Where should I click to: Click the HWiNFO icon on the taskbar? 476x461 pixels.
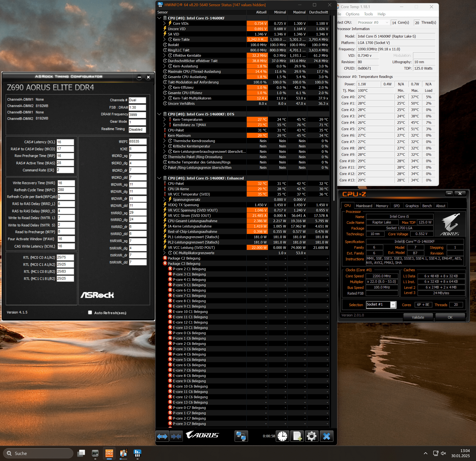tap(137, 453)
